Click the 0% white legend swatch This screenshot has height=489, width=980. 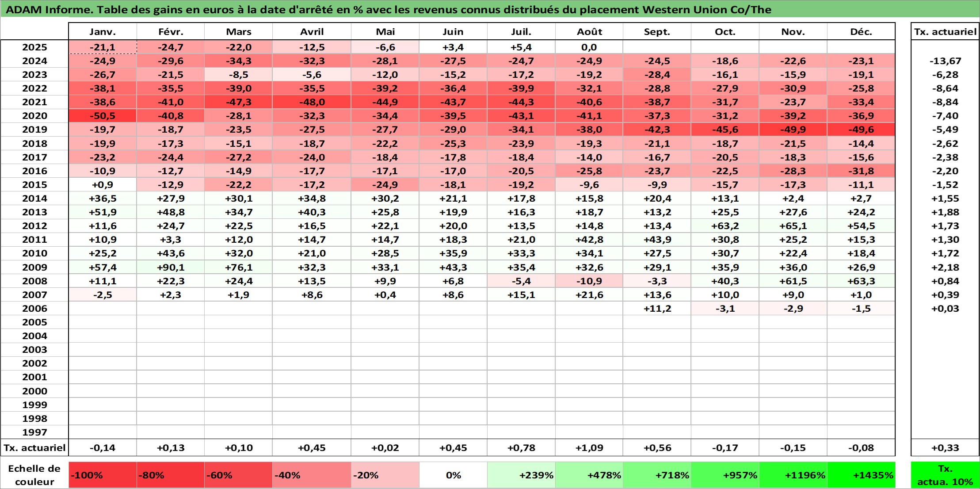(x=453, y=475)
